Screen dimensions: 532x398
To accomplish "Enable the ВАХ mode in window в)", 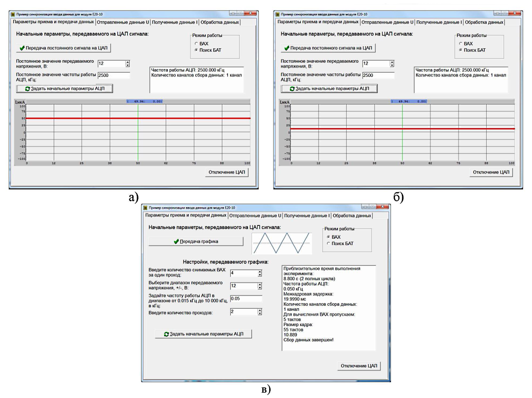I will coord(328,237).
